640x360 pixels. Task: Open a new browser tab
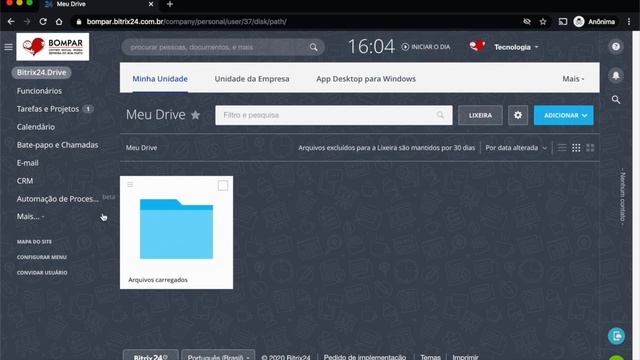170,4
